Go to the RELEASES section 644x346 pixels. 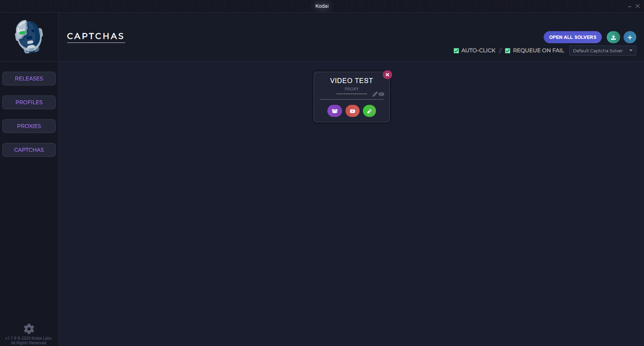tap(29, 78)
